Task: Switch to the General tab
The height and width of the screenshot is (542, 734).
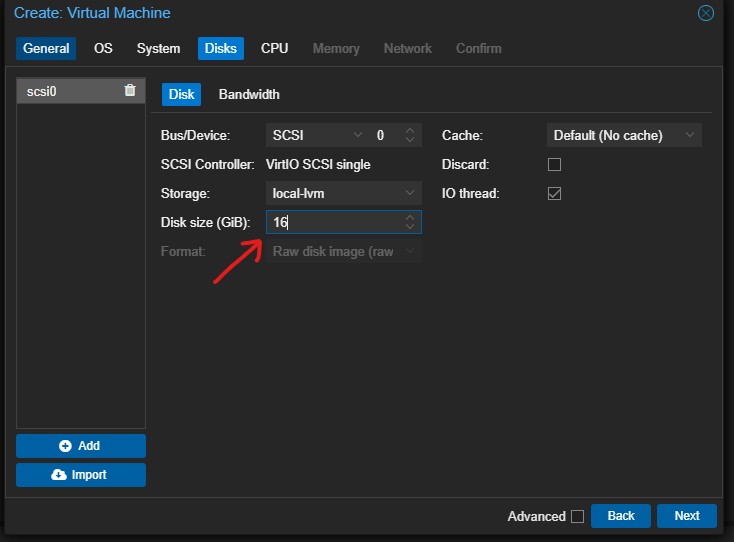Action: pyautogui.click(x=46, y=48)
